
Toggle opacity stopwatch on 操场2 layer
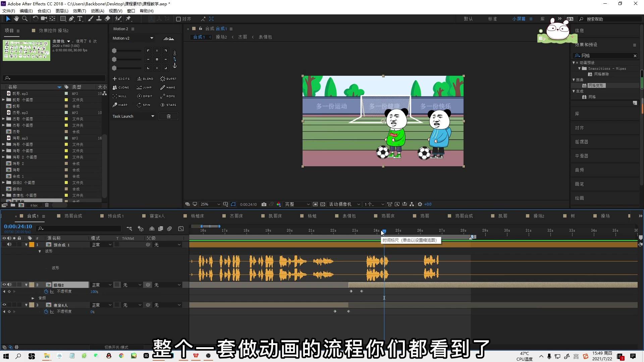tap(46, 292)
